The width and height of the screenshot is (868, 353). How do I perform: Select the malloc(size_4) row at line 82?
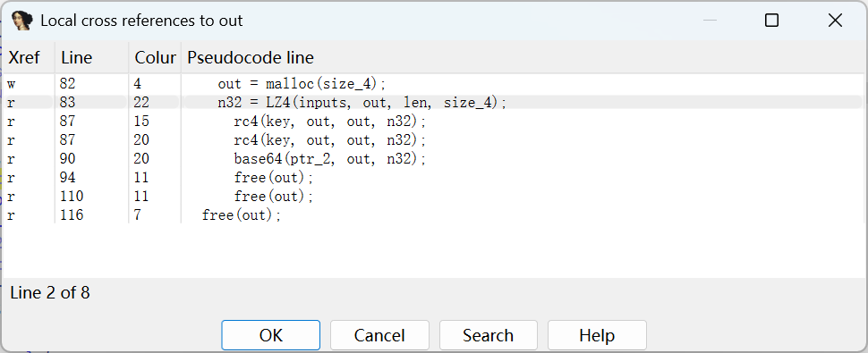(433, 83)
